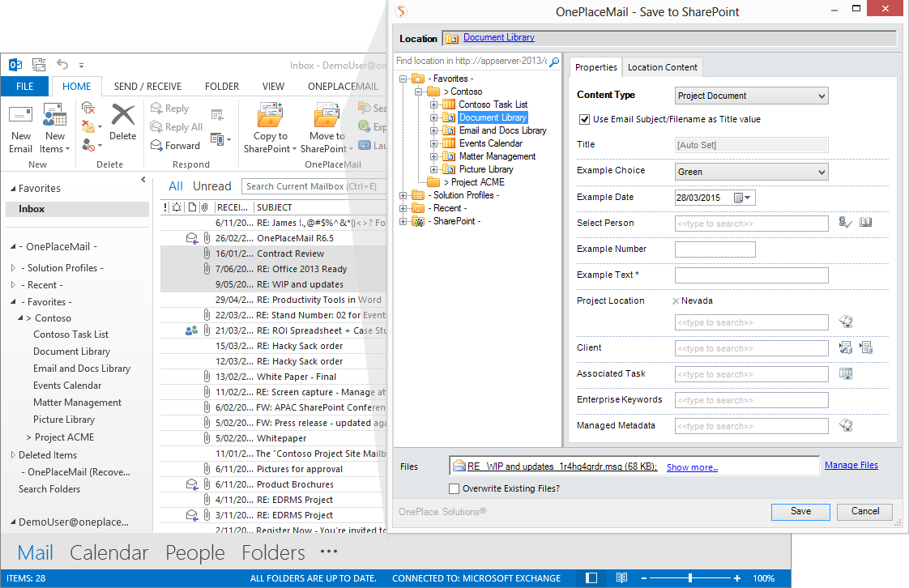Click the Managed Metadata term picker icon
The image size is (909, 588).
coord(846,426)
